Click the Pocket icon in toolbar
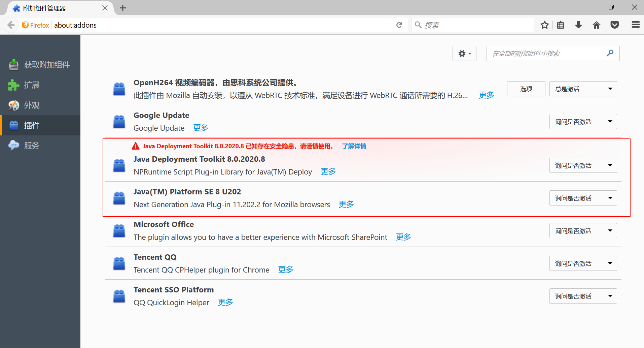The height and width of the screenshot is (348, 644). (614, 25)
